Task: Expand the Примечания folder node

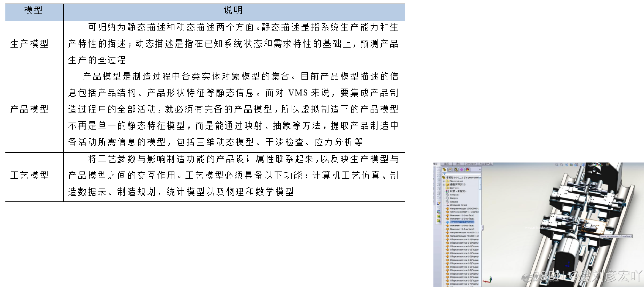Action: [x=444, y=181]
